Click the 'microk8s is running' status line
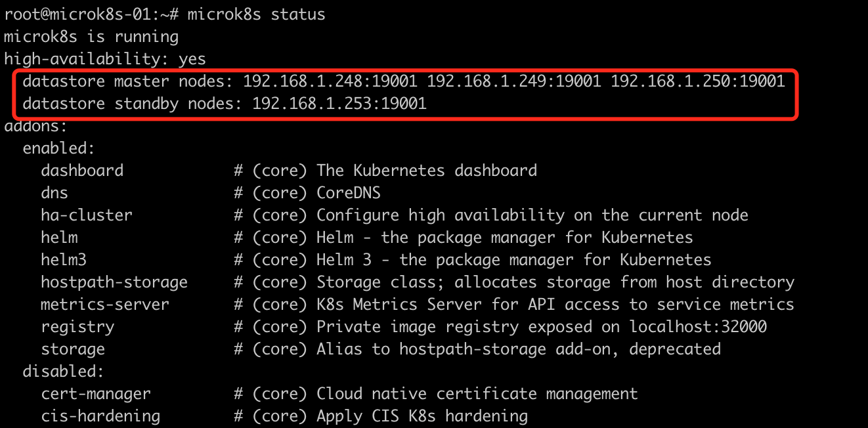 [x=91, y=36]
